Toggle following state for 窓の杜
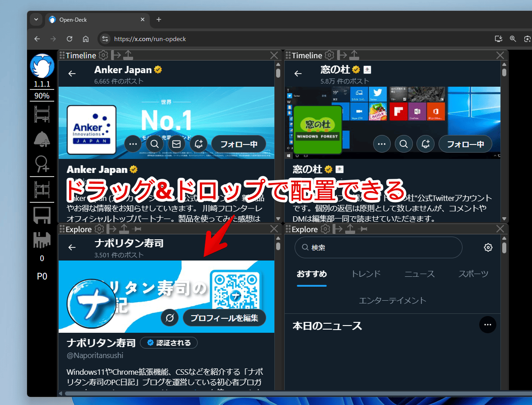The image size is (532, 405). click(x=465, y=144)
